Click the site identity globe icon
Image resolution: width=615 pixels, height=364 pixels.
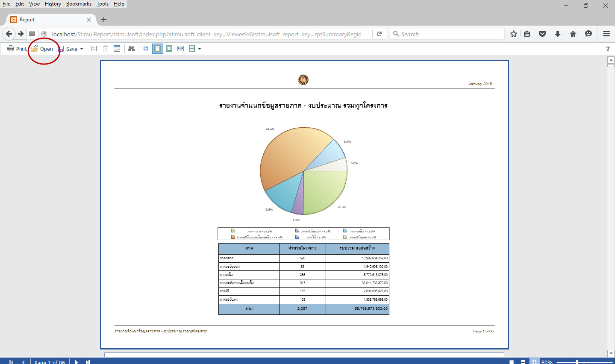pyautogui.click(x=44, y=34)
